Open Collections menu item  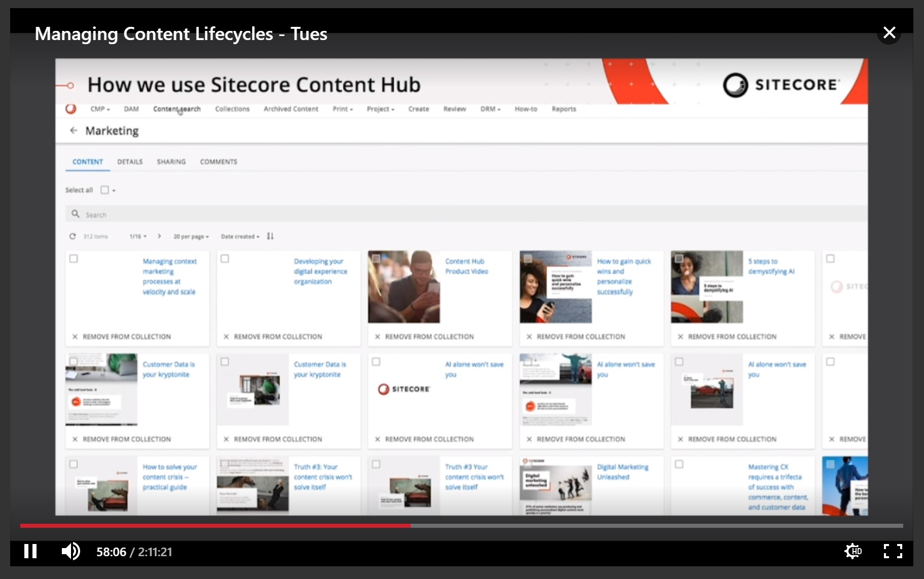pos(232,109)
